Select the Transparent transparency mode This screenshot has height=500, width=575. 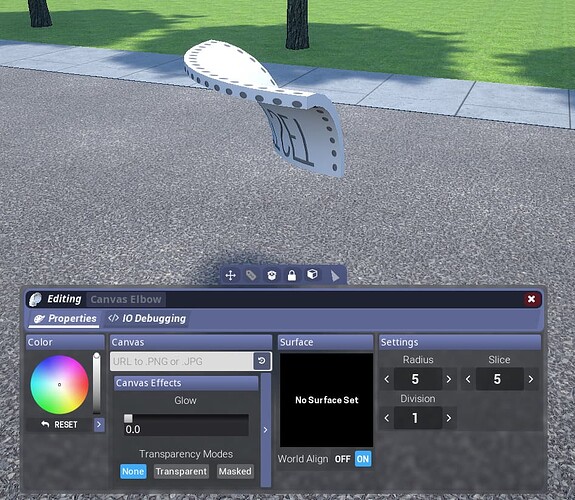tap(181, 471)
